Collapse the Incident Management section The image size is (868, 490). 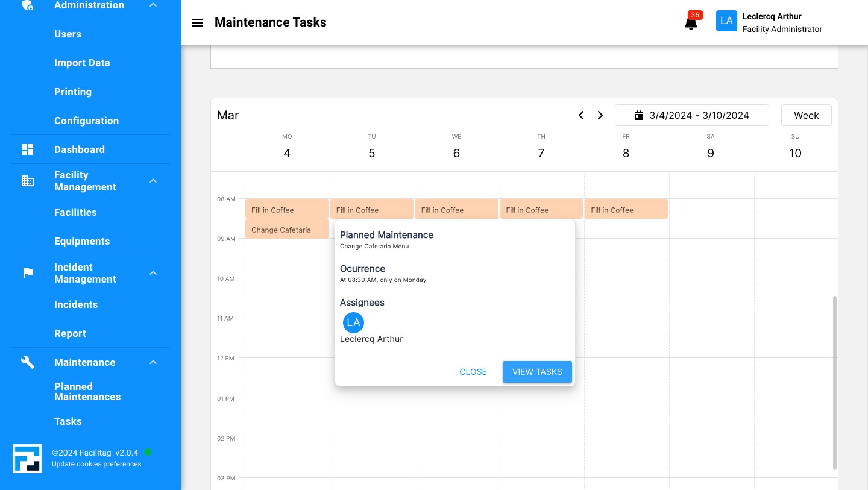click(153, 273)
